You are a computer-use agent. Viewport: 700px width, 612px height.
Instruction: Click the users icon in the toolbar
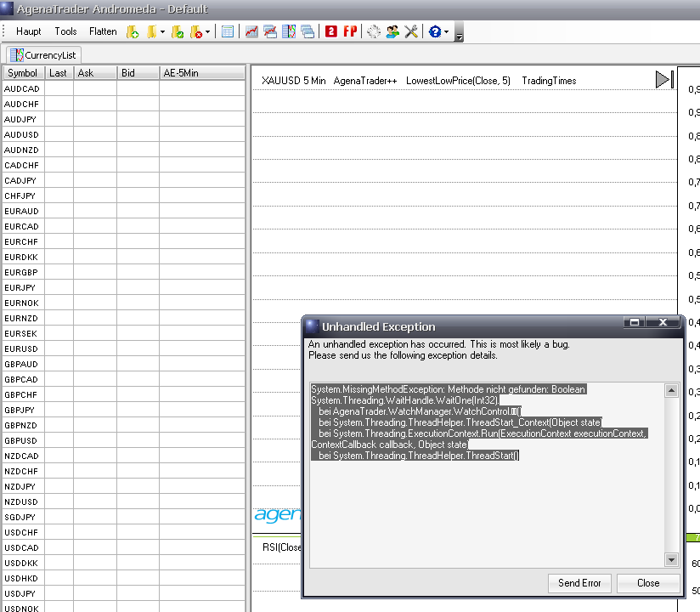point(392,31)
